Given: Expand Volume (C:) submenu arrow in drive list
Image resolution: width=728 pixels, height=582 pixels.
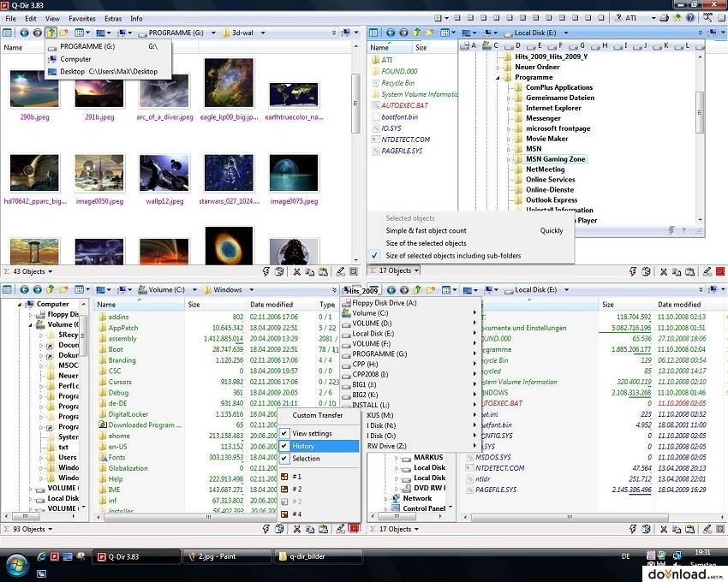Looking at the screenshot, I should click(x=474, y=312).
